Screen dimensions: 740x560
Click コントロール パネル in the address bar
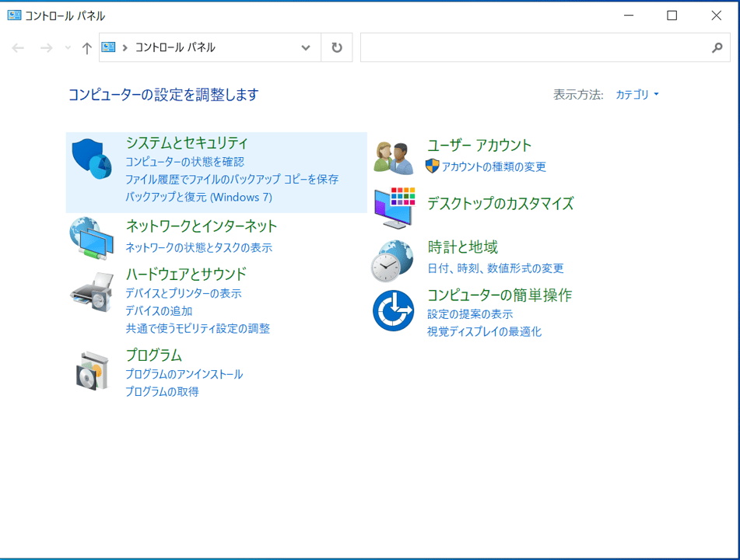coord(175,47)
